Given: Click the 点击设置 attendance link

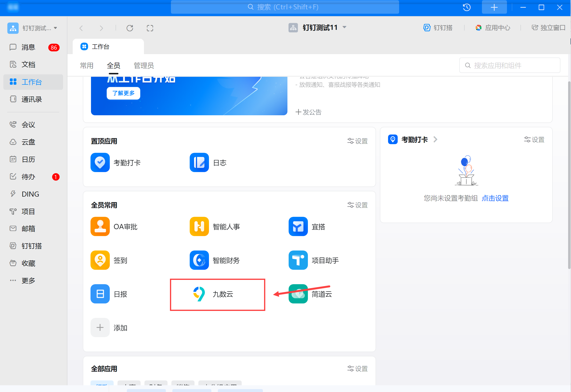Looking at the screenshot, I should coord(495,198).
